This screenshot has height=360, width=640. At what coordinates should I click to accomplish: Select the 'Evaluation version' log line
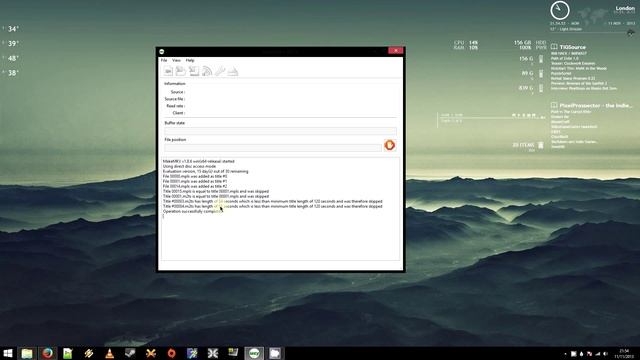[x=205, y=171]
